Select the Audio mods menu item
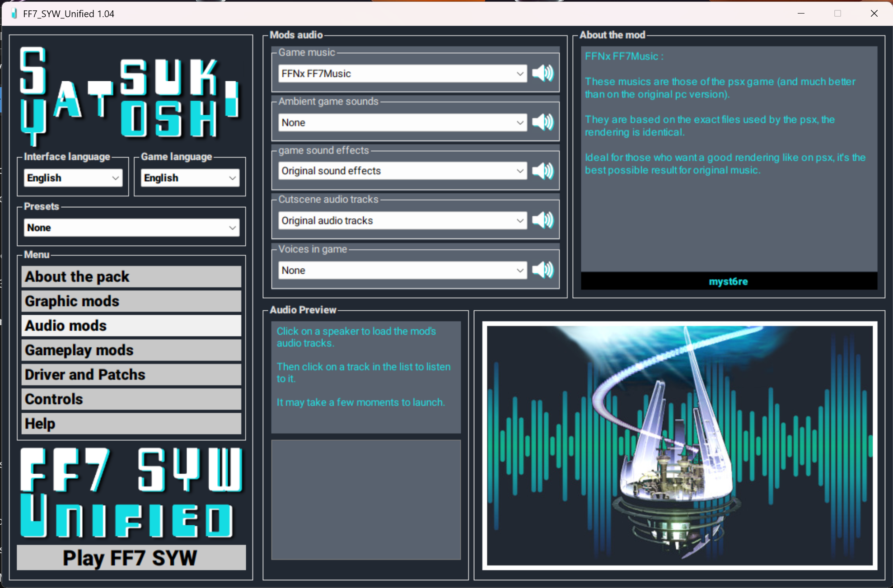This screenshot has width=893, height=588. pos(131,326)
